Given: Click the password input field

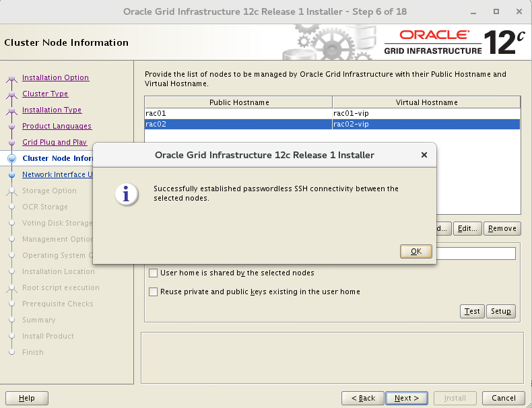Looking at the screenshot, I should (475, 254).
